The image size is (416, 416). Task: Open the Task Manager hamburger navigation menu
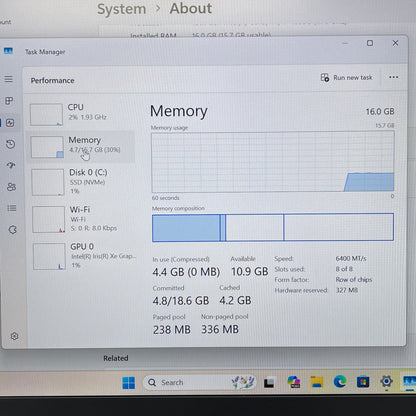tap(9, 79)
